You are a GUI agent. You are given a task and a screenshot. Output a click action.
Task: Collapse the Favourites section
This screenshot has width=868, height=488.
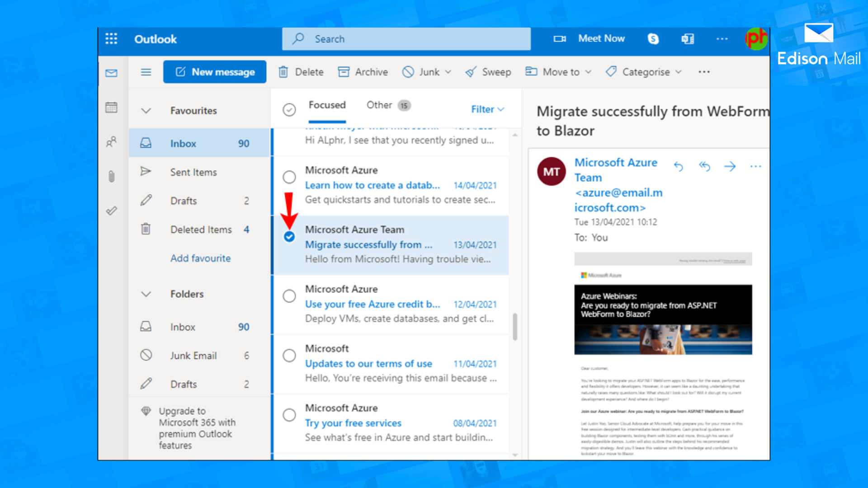click(x=146, y=110)
